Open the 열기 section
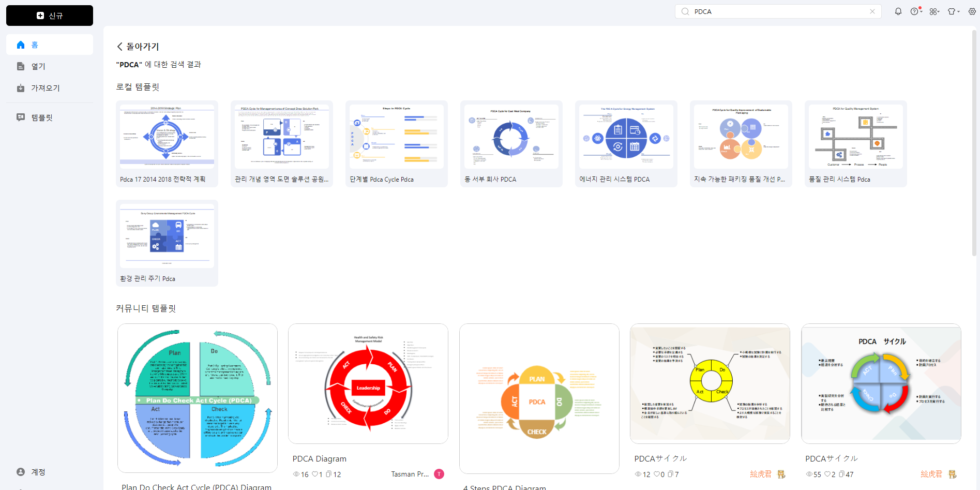 50,66
